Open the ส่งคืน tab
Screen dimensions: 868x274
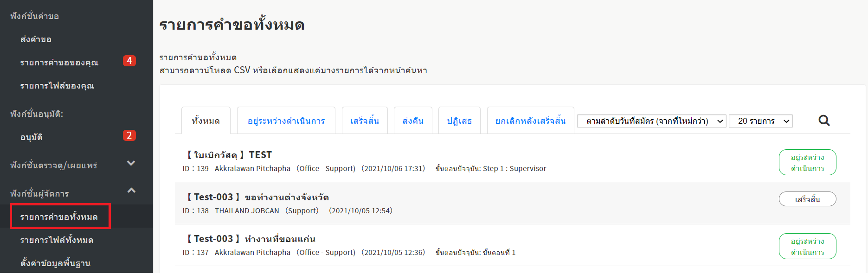(412, 121)
